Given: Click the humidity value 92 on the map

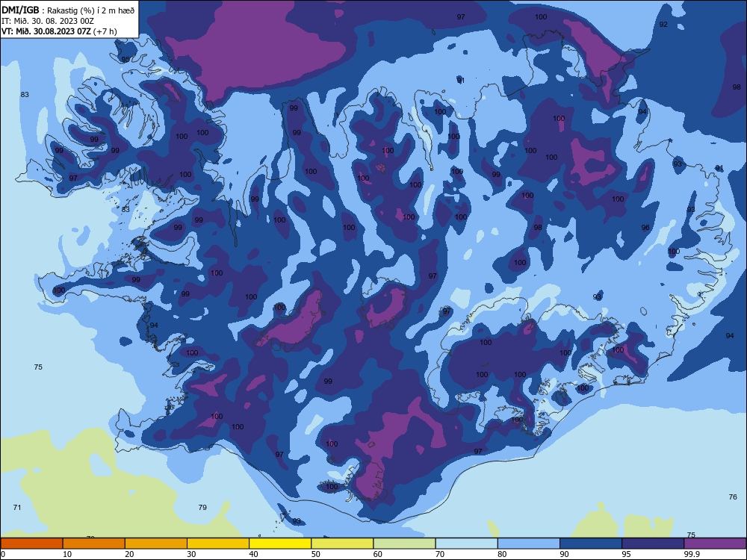Looking at the screenshot, I should pyautogui.click(x=663, y=25).
